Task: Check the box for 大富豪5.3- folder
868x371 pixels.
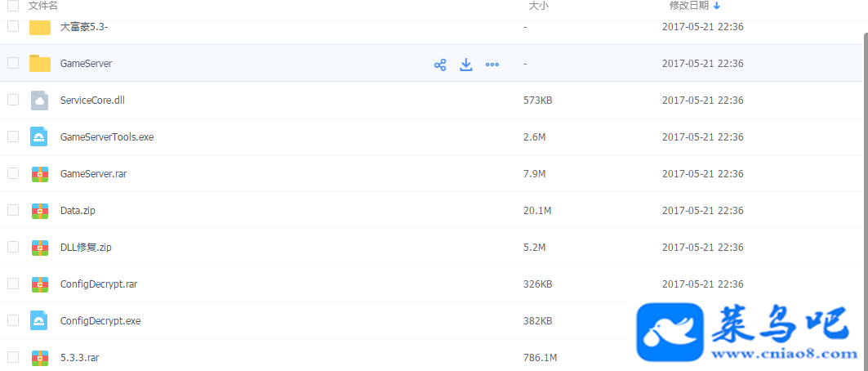Action: point(13,26)
